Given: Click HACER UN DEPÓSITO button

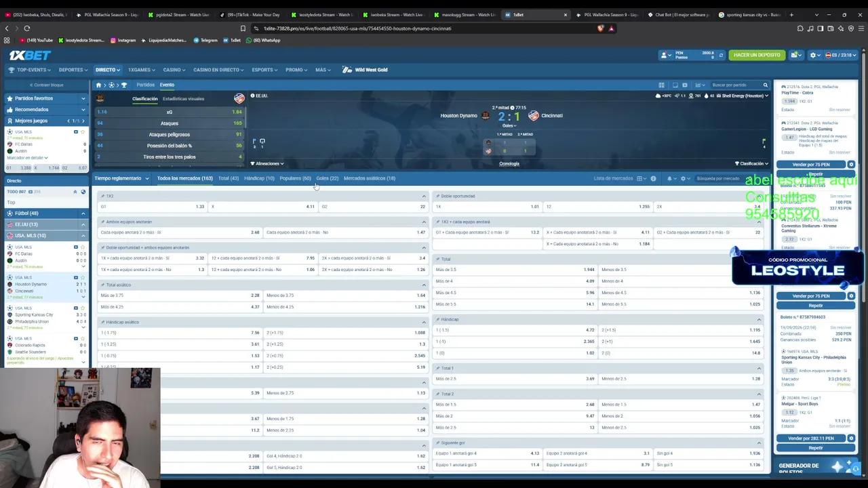Looking at the screenshot, I should 757,55.
